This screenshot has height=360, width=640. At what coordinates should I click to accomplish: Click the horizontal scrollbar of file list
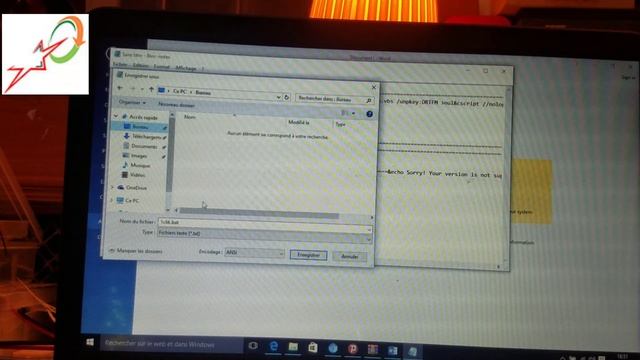[x=259, y=213]
